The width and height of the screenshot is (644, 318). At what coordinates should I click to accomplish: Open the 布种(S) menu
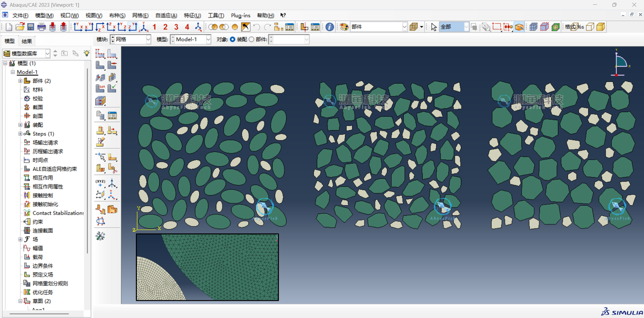[117, 15]
